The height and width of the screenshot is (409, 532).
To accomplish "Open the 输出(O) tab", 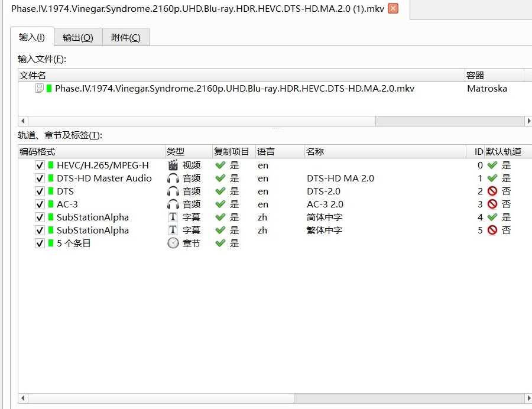I will (77, 37).
